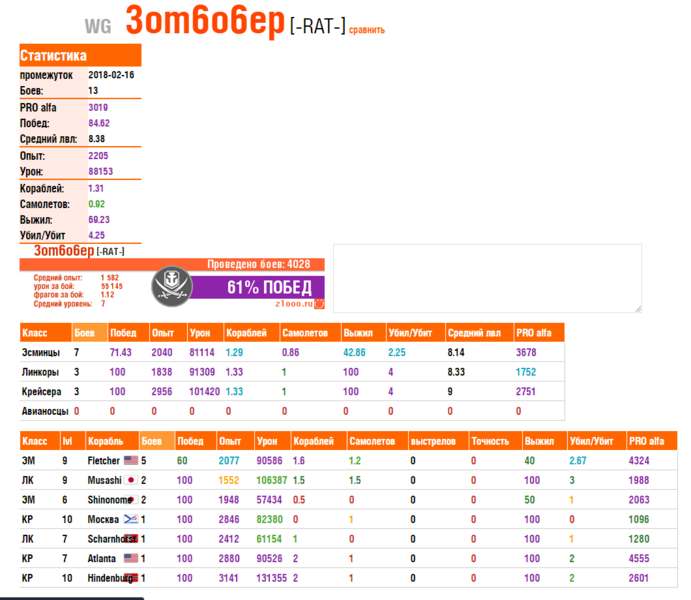
Task: Click the WG label beside player name
Action: 98,26
